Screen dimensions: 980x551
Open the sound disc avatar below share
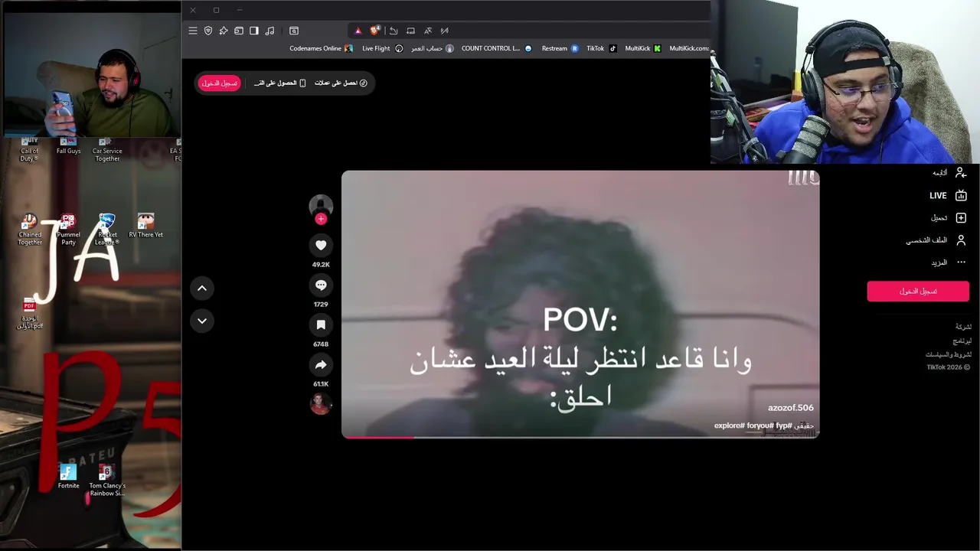(x=321, y=404)
